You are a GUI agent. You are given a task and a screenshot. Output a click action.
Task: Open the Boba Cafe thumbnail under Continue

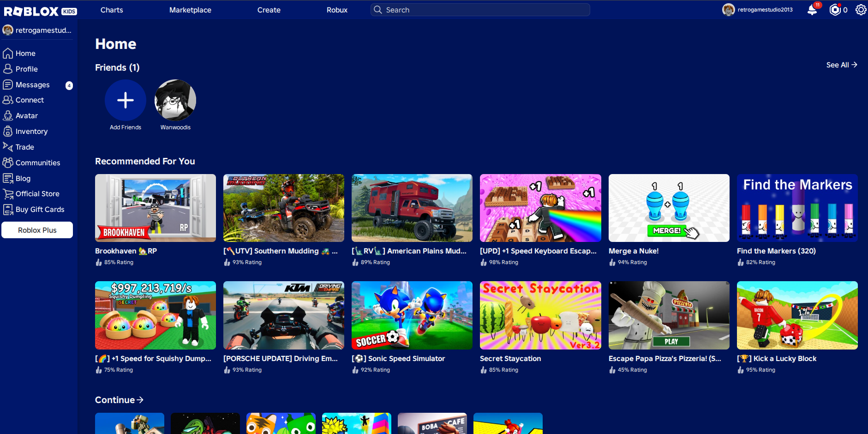tap(432, 423)
